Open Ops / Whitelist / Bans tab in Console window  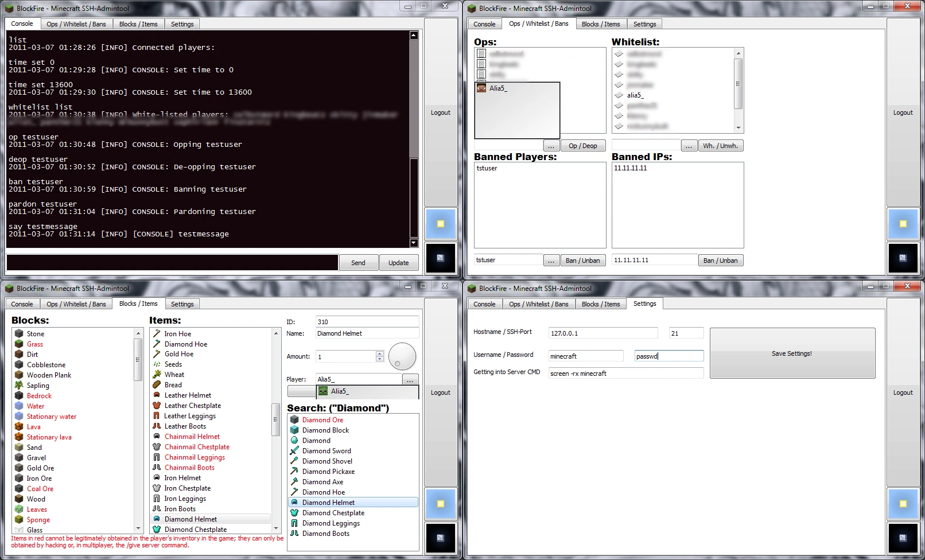[76, 24]
